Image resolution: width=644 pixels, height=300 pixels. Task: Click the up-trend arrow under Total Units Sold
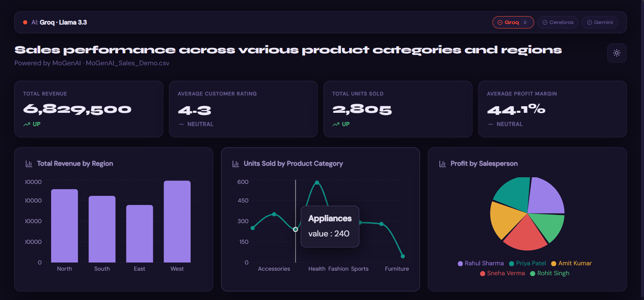[336, 124]
